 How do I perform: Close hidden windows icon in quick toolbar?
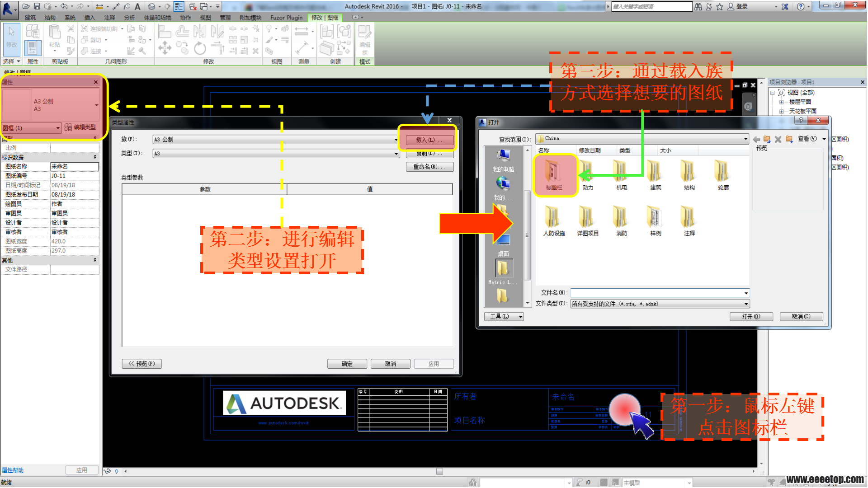(193, 6)
